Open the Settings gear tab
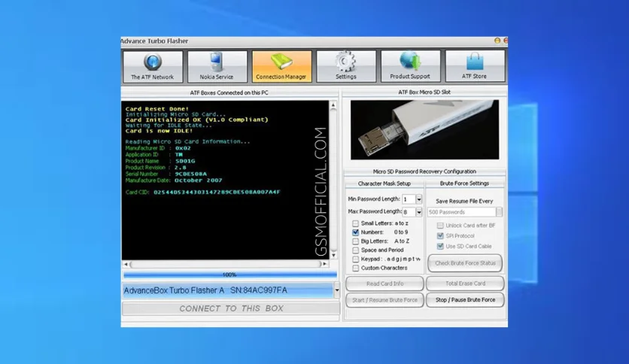Image resolution: width=629 pixels, height=364 pixels. pyautogui.click(x=346, y=66)
